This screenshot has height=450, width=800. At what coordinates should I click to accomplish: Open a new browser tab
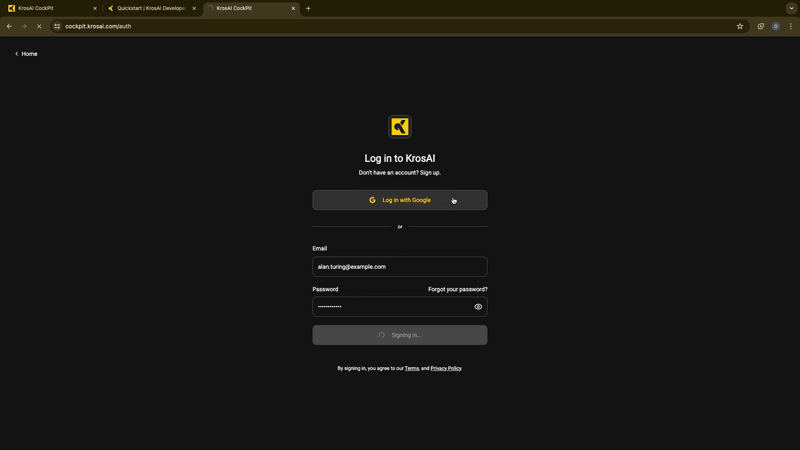308,8
